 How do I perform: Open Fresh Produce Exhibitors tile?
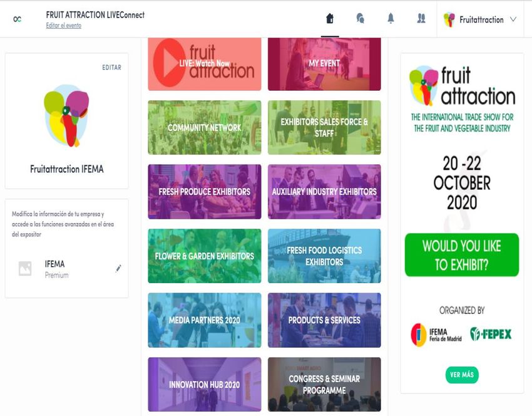click(205, 192)
